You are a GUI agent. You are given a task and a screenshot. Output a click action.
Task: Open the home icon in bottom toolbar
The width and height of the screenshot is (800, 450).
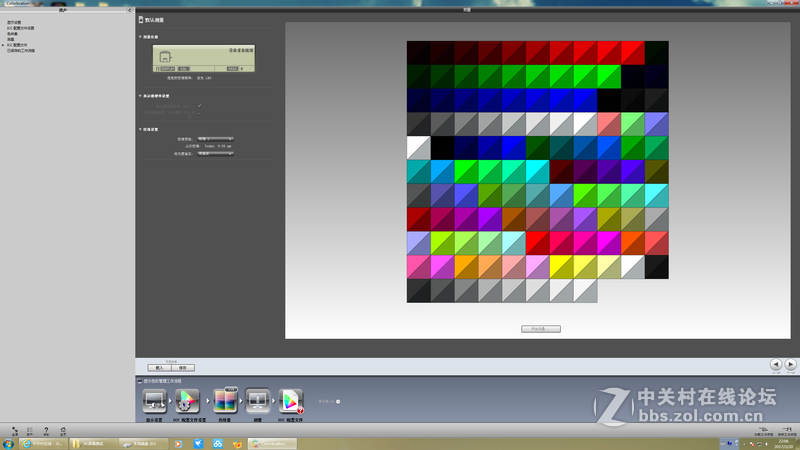[62, 428]
